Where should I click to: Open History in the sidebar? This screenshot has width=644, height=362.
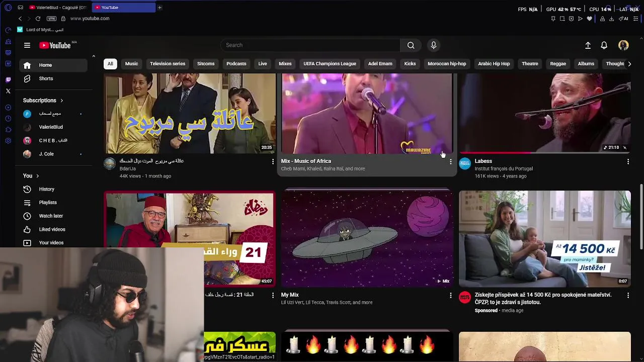pos(53,189)
